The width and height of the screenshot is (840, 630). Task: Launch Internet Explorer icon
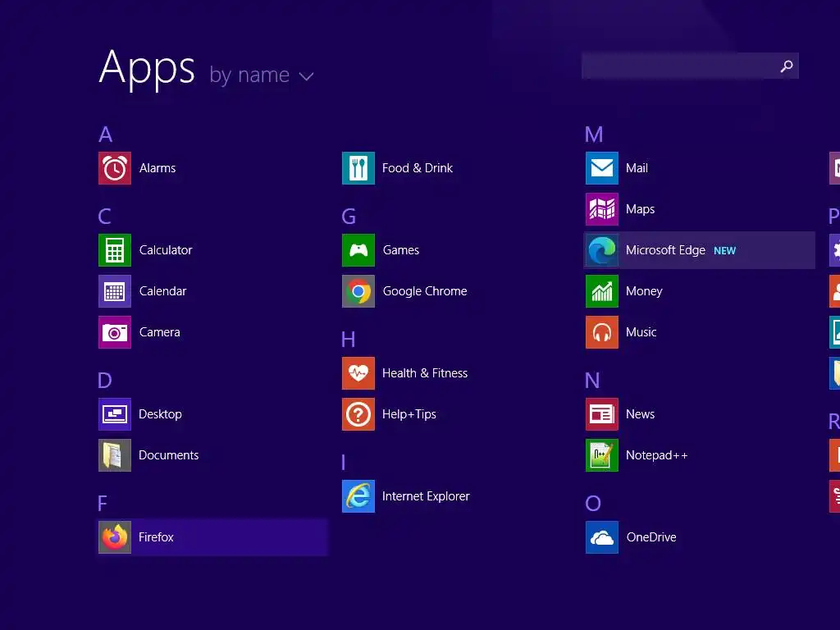(x=358, y=496)
